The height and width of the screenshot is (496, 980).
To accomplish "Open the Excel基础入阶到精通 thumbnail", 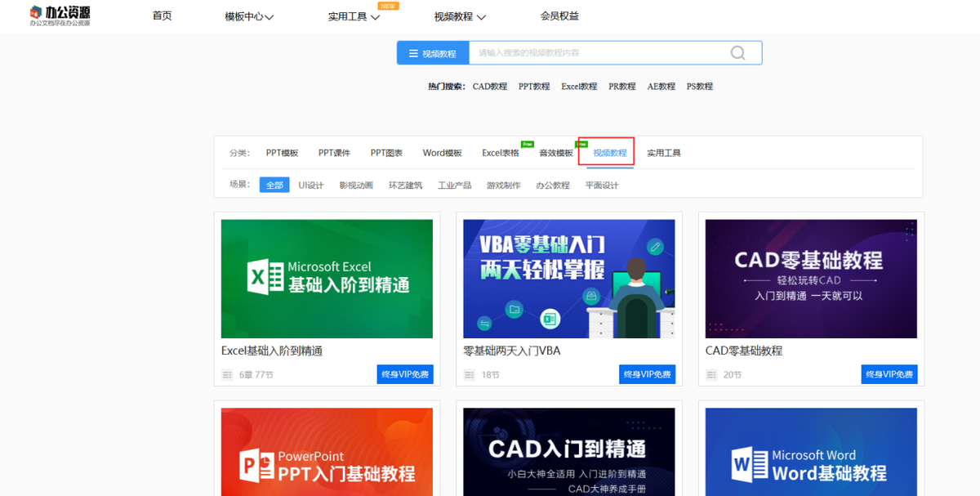I will [327, 279].
